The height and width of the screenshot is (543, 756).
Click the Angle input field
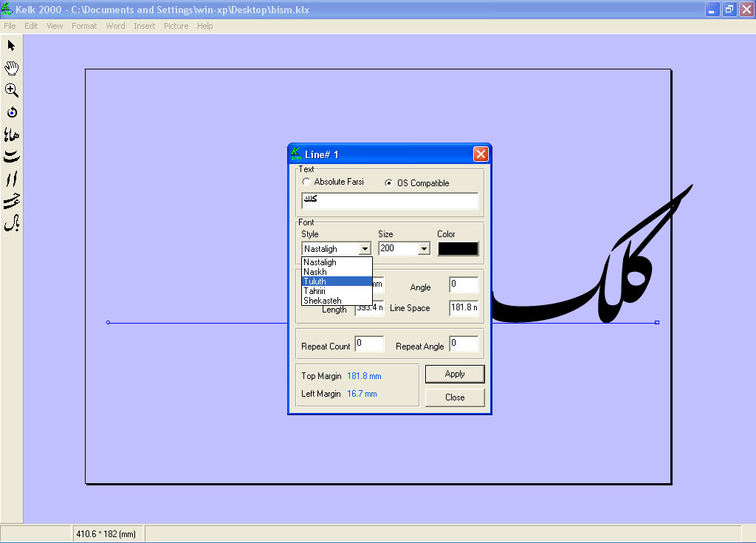click(x=464, y=284)
